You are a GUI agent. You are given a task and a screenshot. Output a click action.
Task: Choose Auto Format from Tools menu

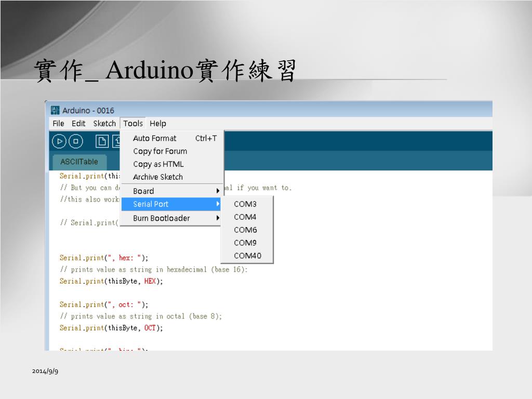point(172,138)
